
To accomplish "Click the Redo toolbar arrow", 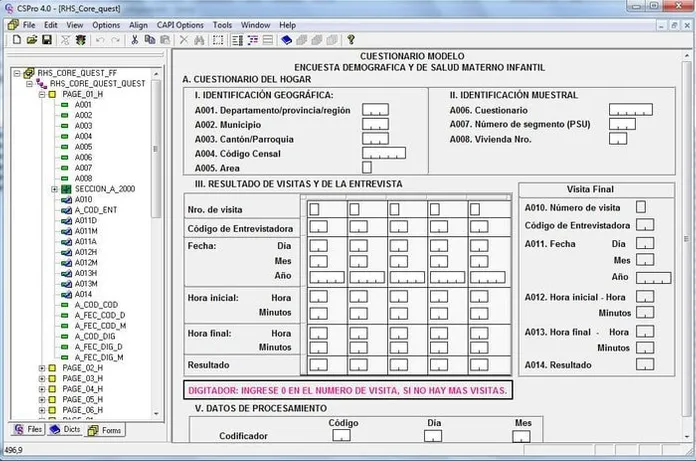I will click(115, 40).
